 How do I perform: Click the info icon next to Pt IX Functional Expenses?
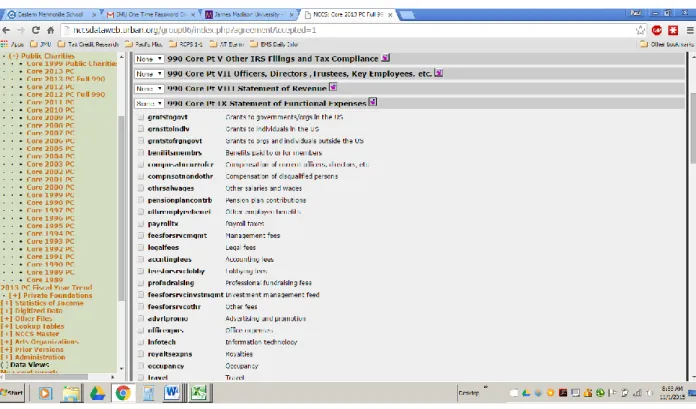(x=372, y=102)
